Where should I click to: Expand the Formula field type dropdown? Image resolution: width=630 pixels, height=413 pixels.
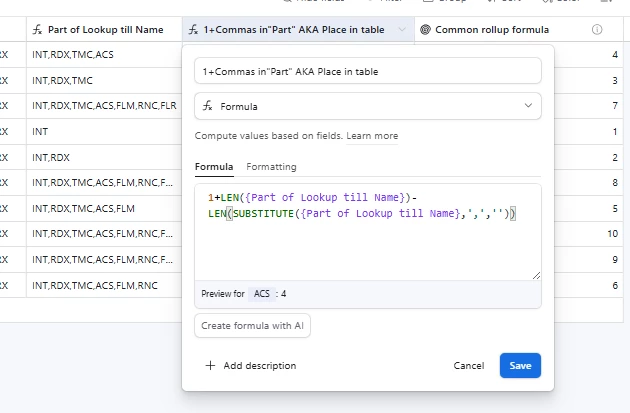point(528,105)
